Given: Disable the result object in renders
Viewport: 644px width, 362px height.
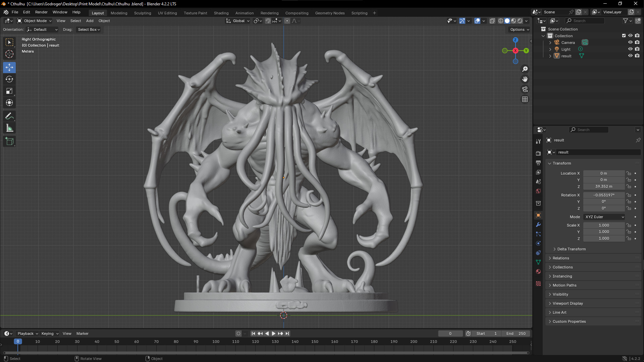Looking at the screenshot, I should pos(637,56).
